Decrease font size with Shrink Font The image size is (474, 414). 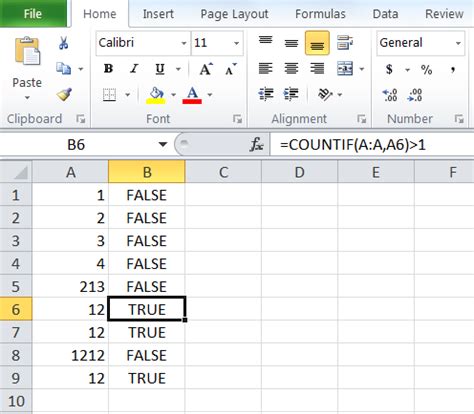click(x=231, y=69)
